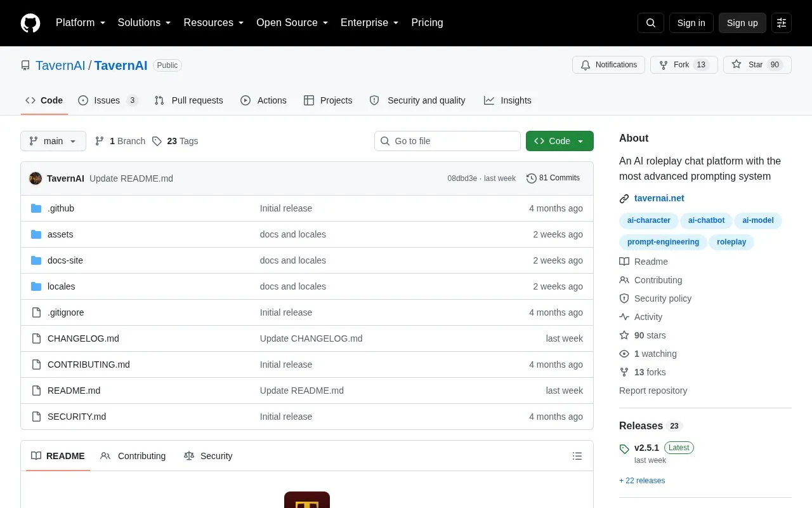812x508 pixels.
Task: Open the tavernai.net website link
Action: point(659,198)
